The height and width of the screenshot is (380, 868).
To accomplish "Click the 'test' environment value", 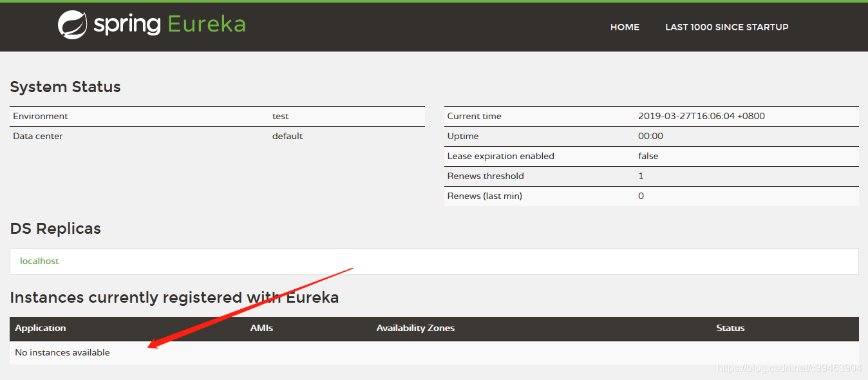I will pyautogui.click(x=280, y=116).
